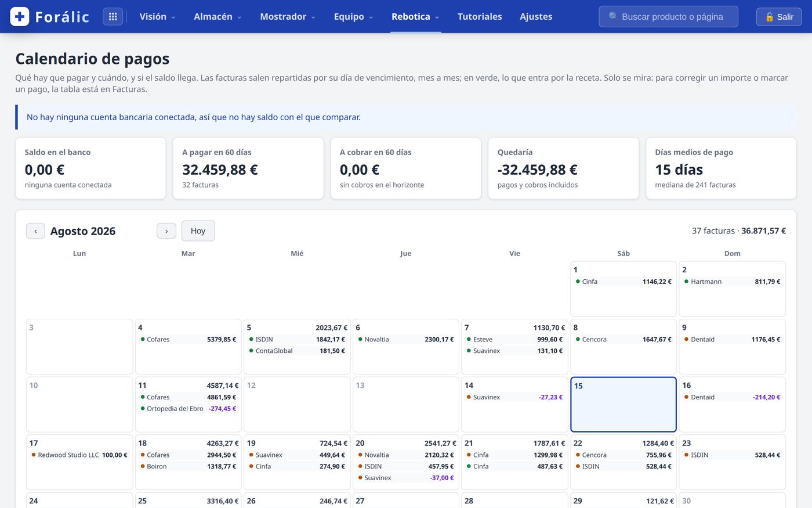This screenshot has height=508, width=812.
Task: Open ISDIN invoice on day 22
Action: 623,467
